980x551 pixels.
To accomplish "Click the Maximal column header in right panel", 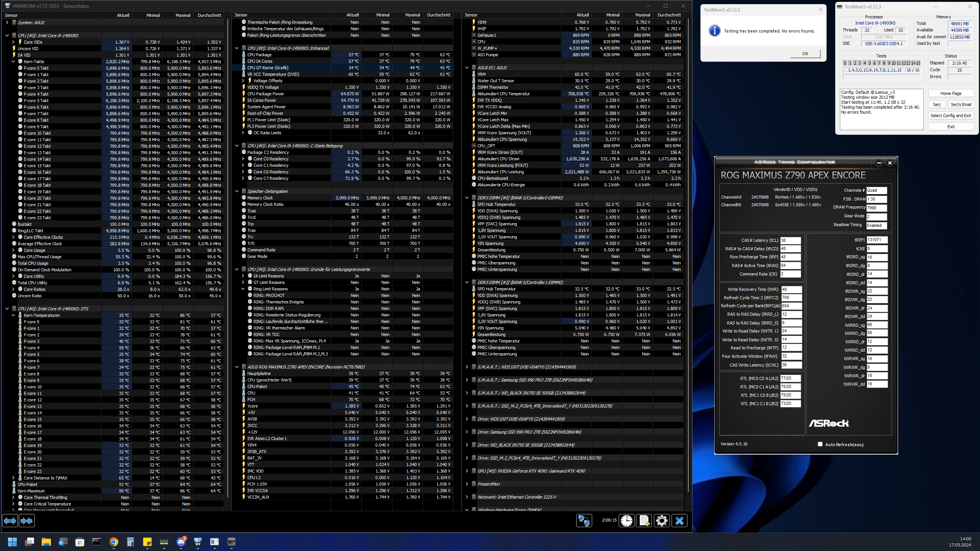I will point(637,15).
